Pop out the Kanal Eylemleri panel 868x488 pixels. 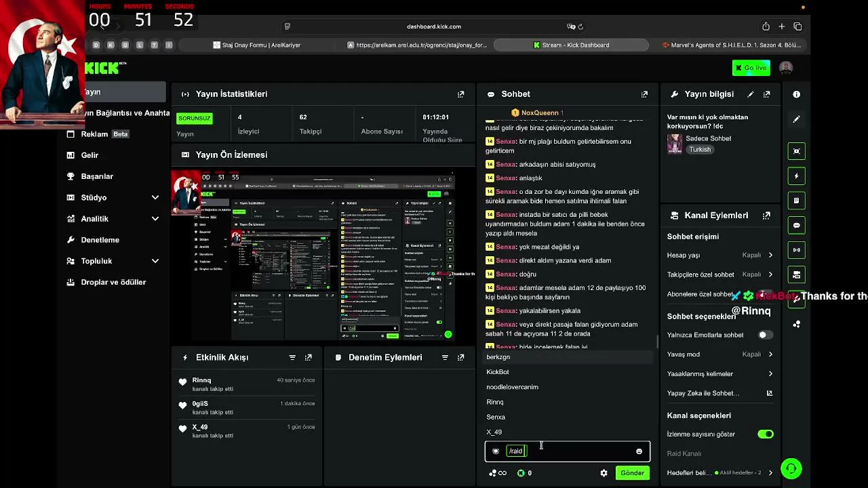click(x=767, y=216)
